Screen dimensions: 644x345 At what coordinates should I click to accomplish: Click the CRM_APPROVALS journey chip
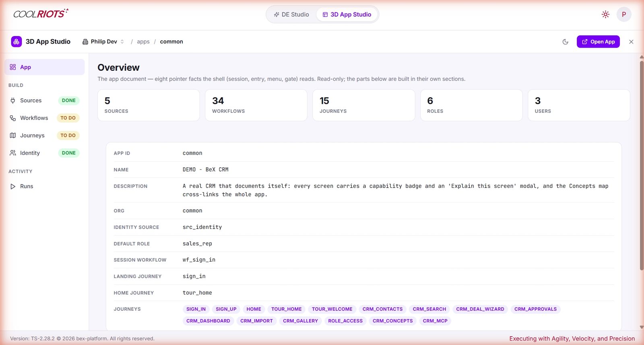536,309
